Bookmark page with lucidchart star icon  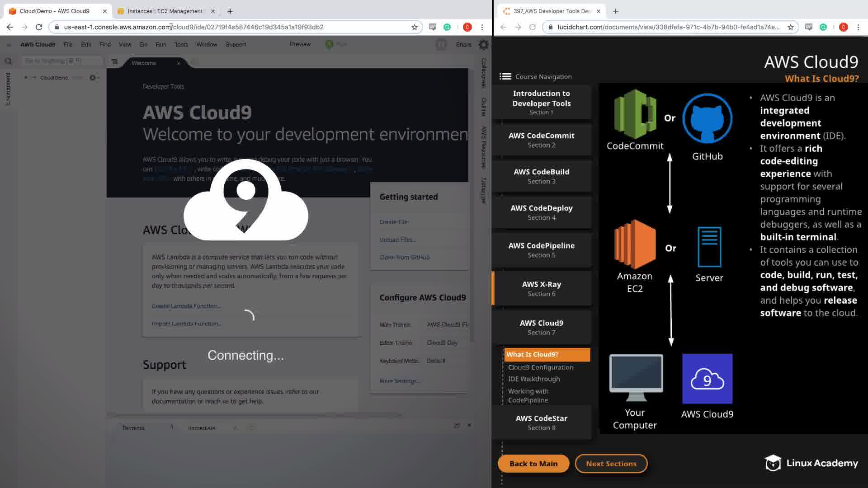790,27
